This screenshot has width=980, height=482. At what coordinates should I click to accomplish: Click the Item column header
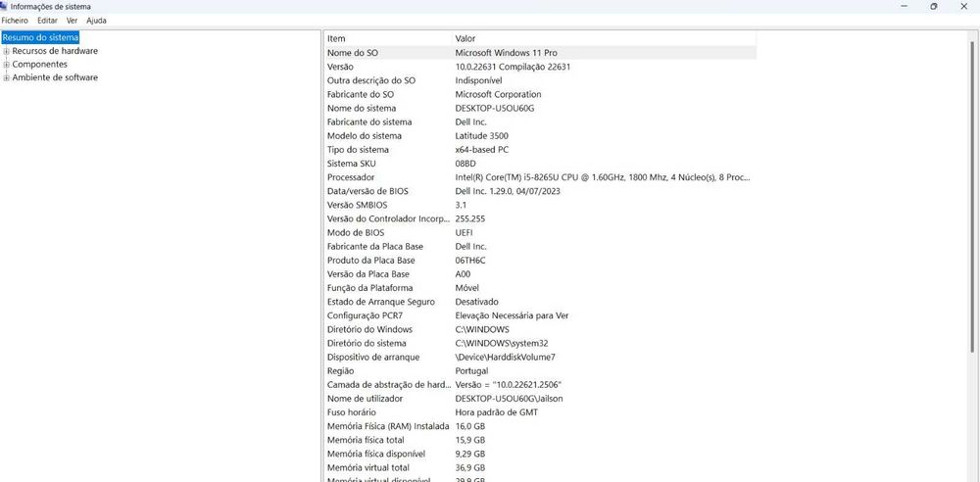pyautogui.click(x=388, y=39)
